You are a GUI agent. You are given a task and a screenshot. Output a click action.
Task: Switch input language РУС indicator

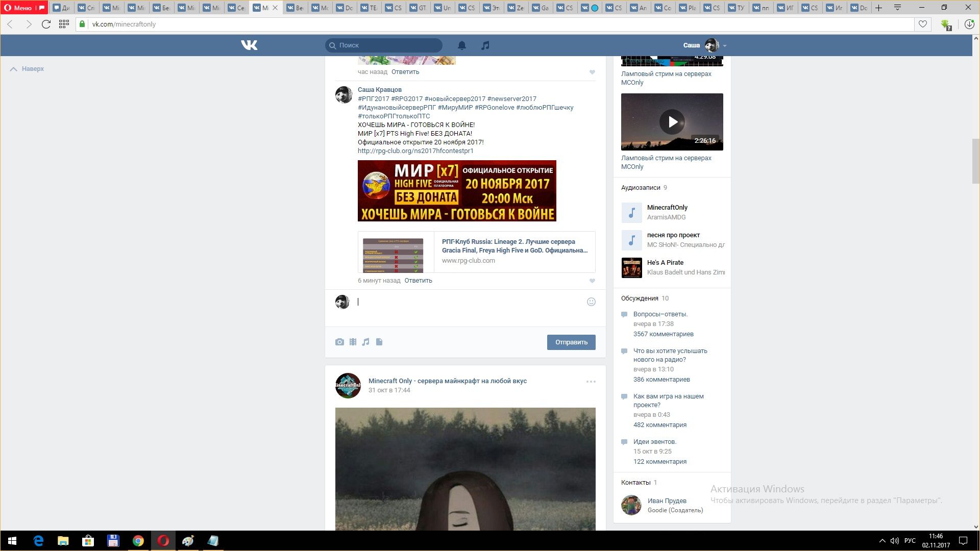[x=910, y=541]
